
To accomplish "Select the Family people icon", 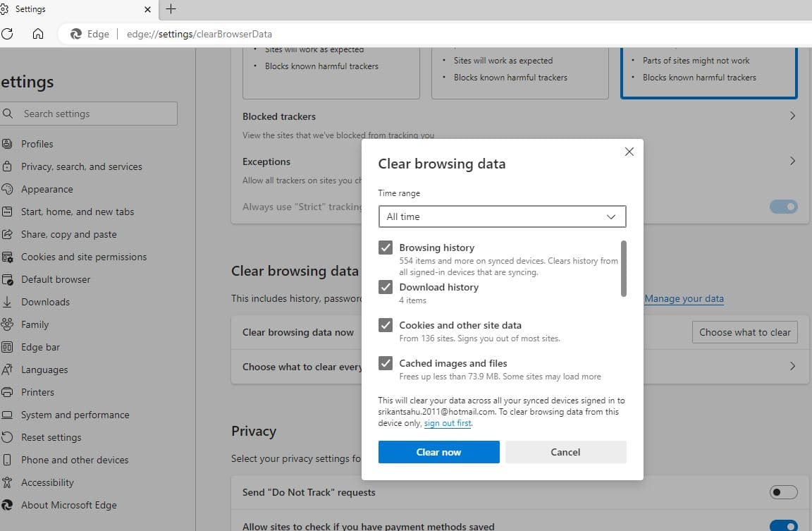I will click(x=6, y=324).
